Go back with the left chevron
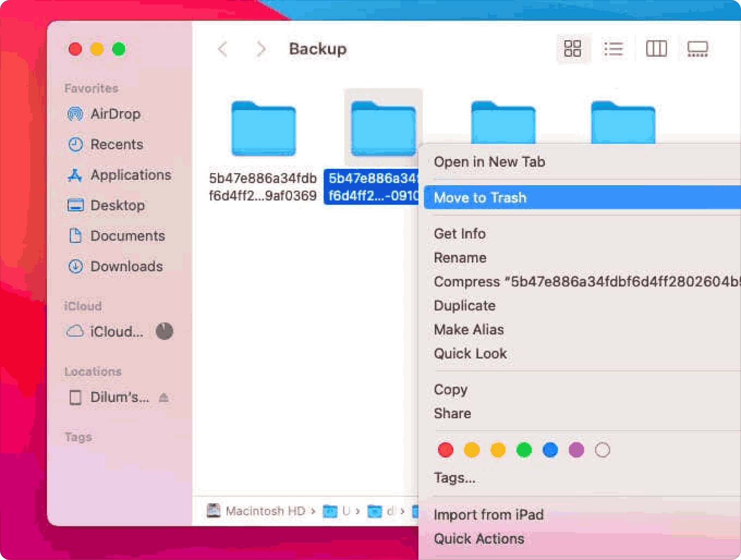The width and height of the screenshot is (741, 560). pyautogui.click(x=223, y=49)
